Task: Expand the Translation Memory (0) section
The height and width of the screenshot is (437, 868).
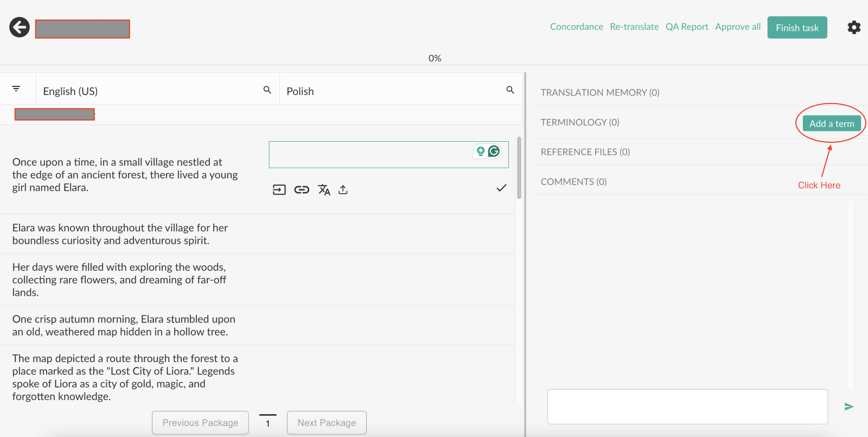Action: (x=600, y=92)
